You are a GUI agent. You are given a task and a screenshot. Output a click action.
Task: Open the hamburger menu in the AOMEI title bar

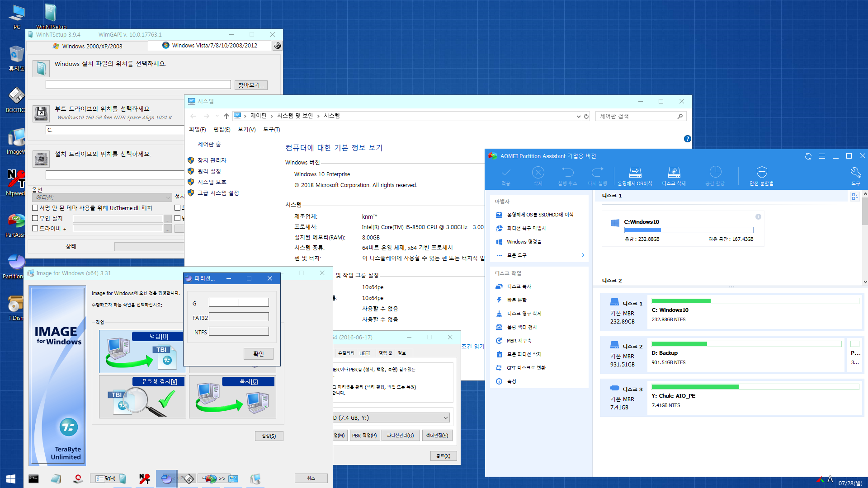coord(822,156)
